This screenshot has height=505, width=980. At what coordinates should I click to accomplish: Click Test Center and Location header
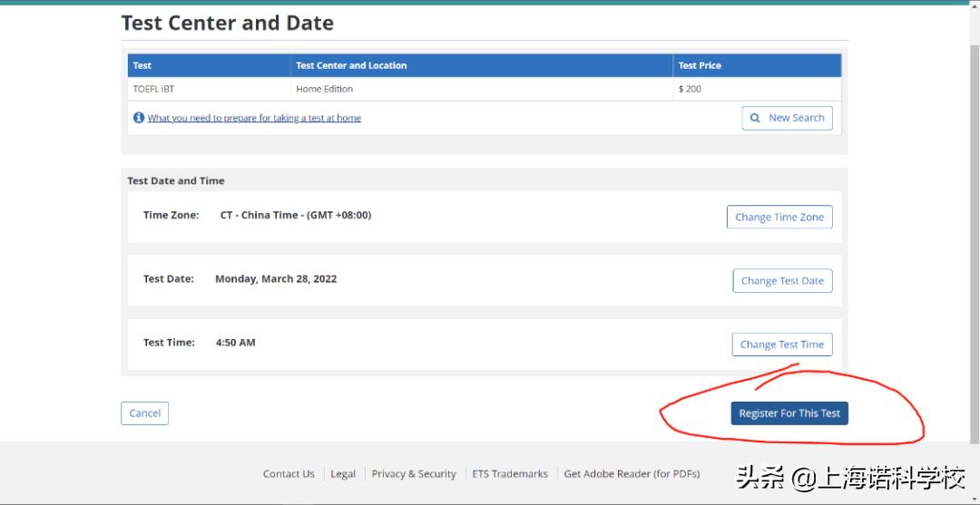pos(482,65)
